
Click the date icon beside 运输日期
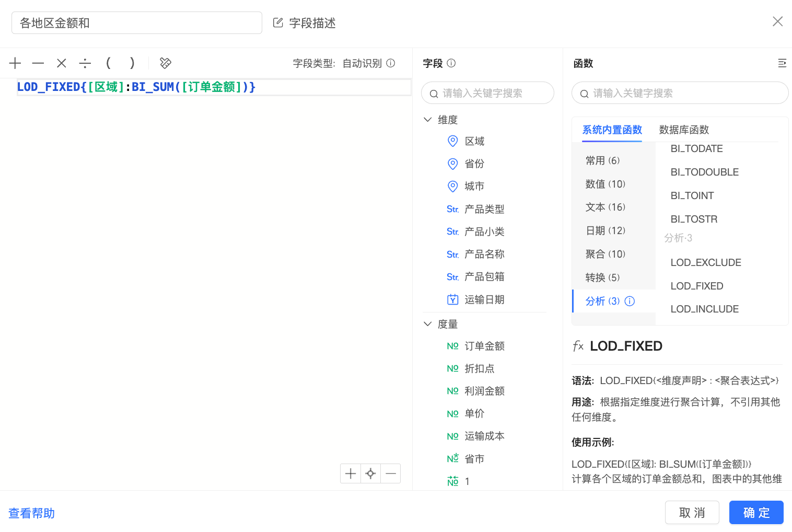pos(453,299)
